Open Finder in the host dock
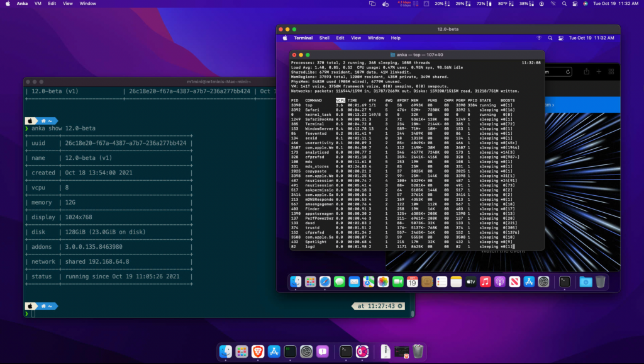Image resolution: width=644 pixels, height=364 pixels. click(226, 351)
